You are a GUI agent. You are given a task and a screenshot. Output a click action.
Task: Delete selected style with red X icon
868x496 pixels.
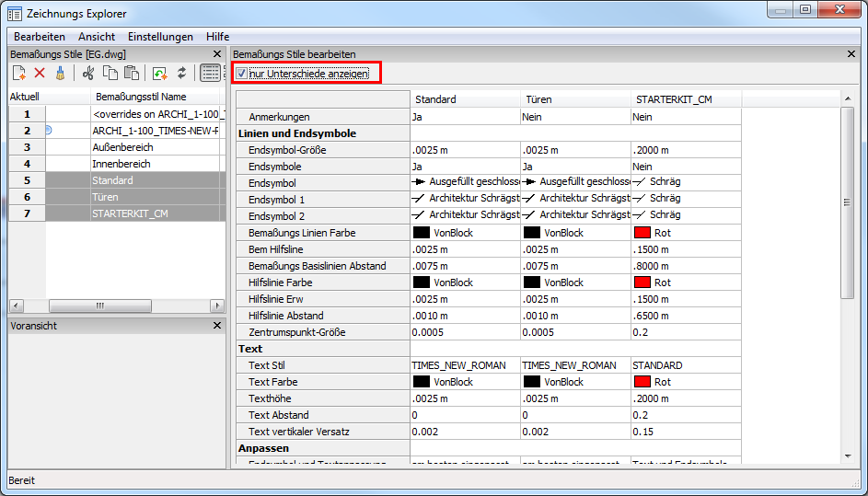tap(40, 73)
